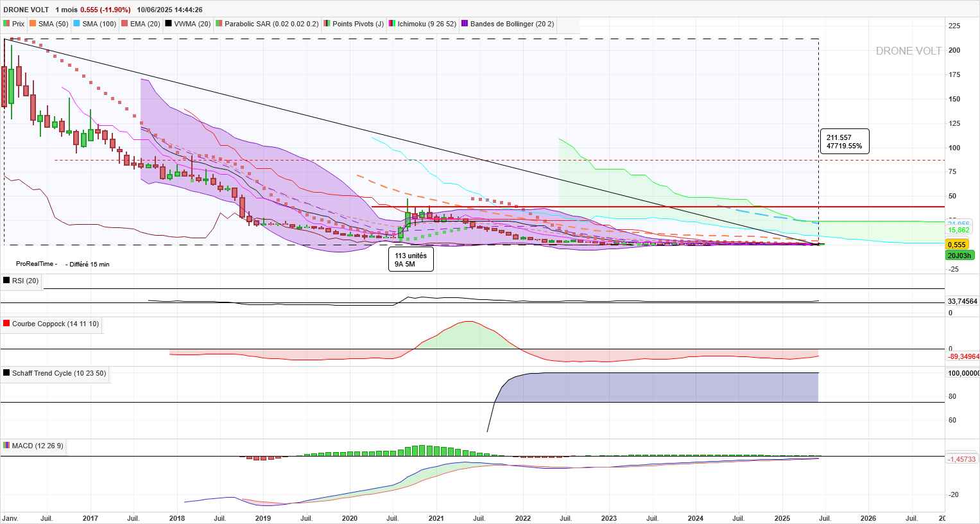Click the 15,862 green price axis label
The image size is (980, 524).
[x=958, y=230]
